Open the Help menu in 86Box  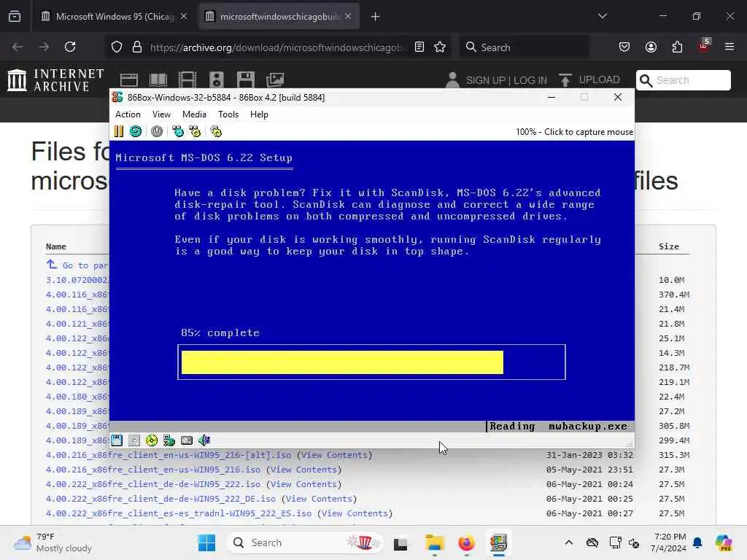tap(259, 114)
